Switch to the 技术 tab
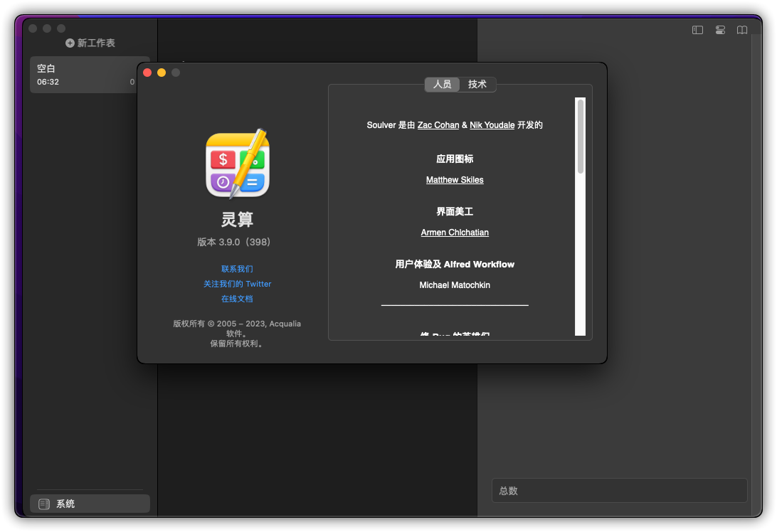This screenshot has height=532, width=777. tap(477, 84)
